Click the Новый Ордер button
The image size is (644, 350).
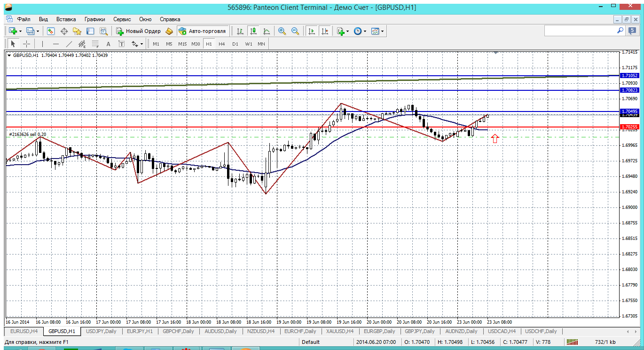(139, 31)
